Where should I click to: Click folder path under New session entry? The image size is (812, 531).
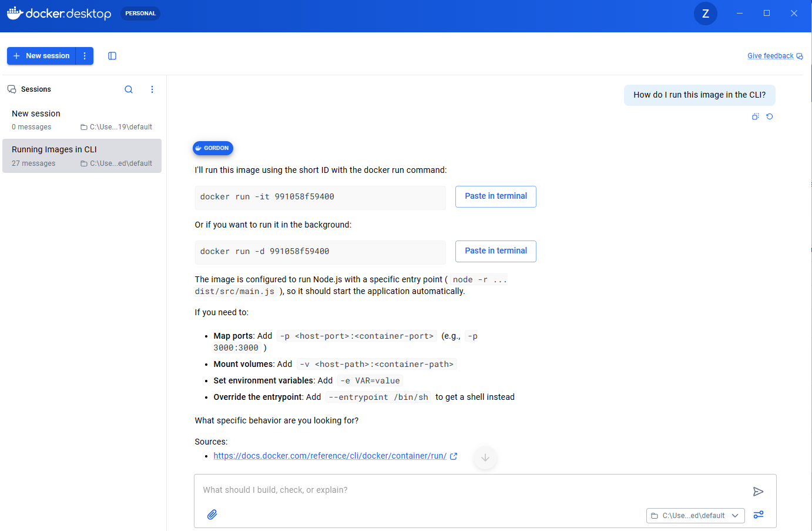pyautogui.click(x=116, y=127)
